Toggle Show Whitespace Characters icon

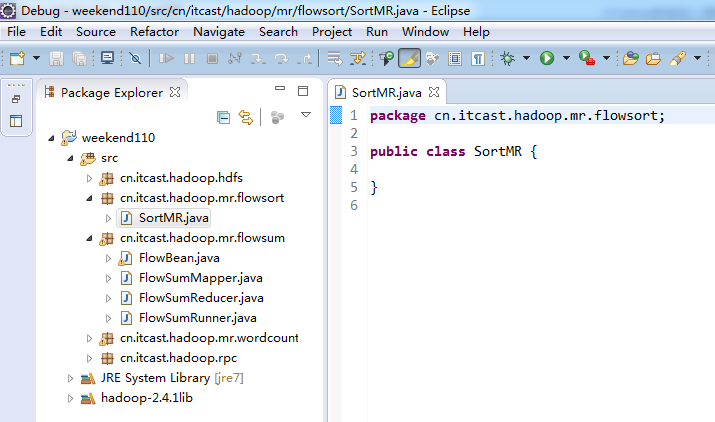(478, 58)
